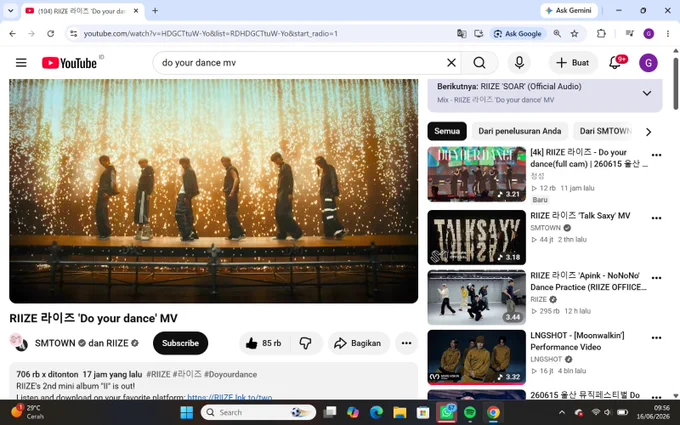Reload the current page
This screenshot has height=425, width=680.
click(x=50, y=33)
